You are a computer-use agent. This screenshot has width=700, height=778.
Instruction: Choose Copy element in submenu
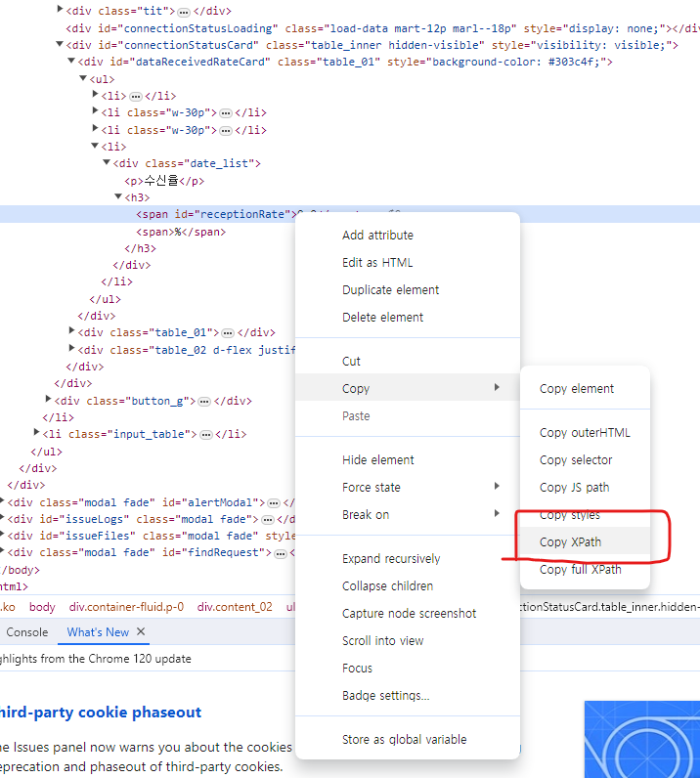point(585,388)
